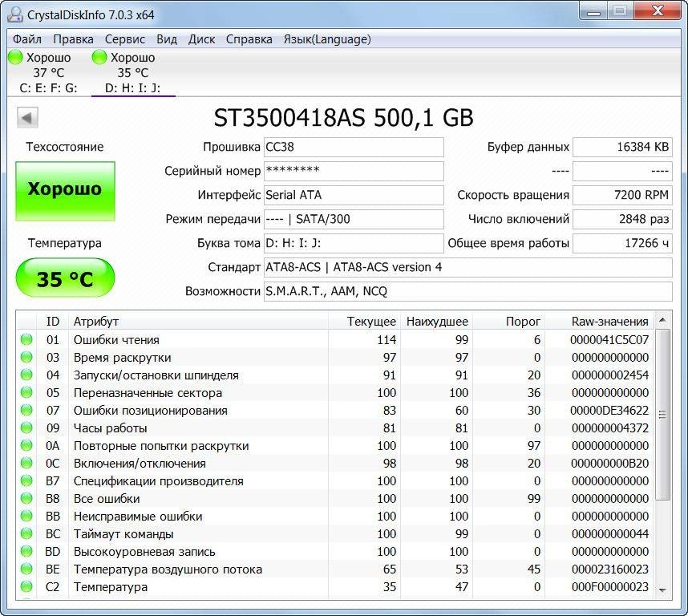Image resolution: width=688 pixels, height=616 pixels.
Task: Click the Скорость вращения value 7200 RPM
Action: (x=622, y=195)
